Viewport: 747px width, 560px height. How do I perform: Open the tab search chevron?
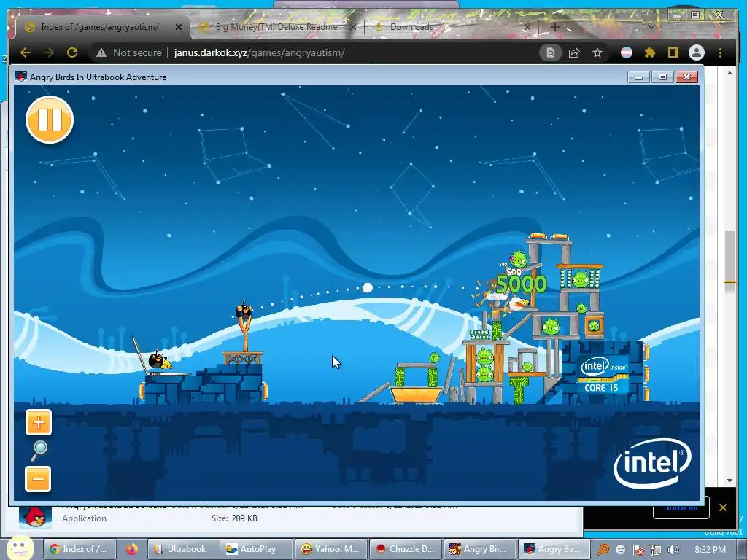click(x=651, y=27)
